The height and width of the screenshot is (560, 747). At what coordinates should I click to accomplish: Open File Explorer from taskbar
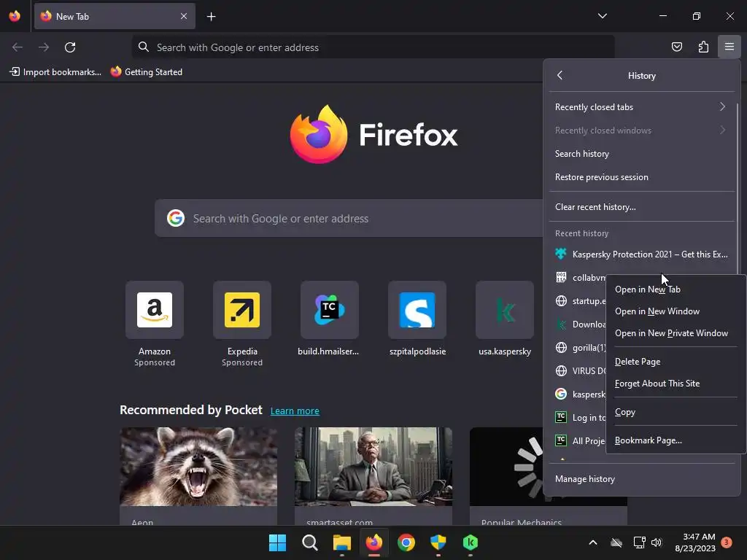click(x=341, y=542)
